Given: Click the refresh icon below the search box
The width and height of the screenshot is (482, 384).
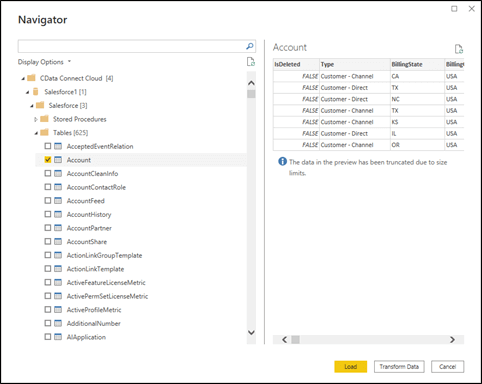Looking at the screenshot, I should click(x=251, y=62).
